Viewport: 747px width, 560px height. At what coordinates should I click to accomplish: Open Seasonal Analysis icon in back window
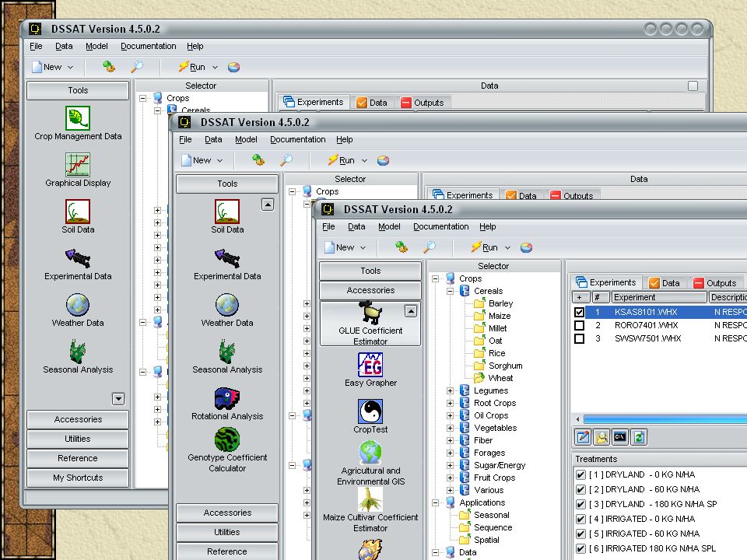[x=78, y=352]
